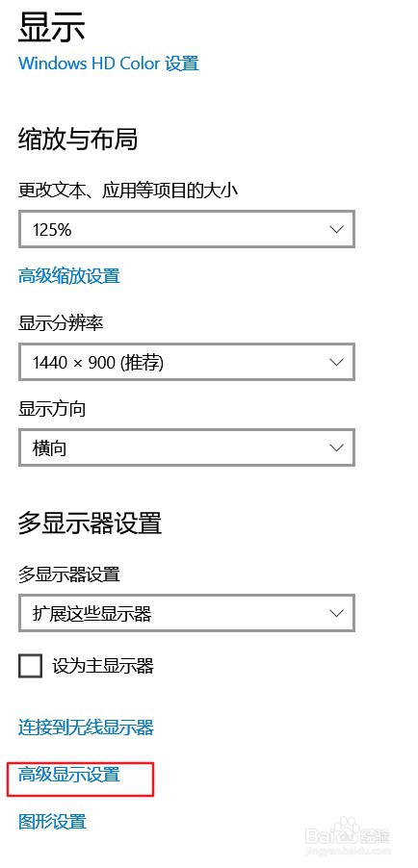Image resolution: width=418 pixels, height=868 pixels.
Task: Click the 多显示器设置 section heading
Action: pos(90,522)
